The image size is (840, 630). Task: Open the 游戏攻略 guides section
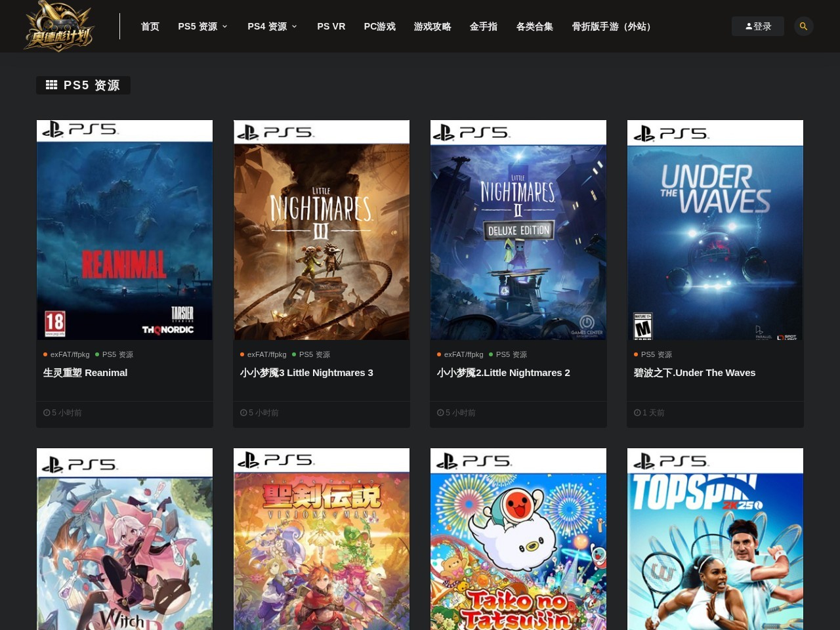(x=432, y=26)
